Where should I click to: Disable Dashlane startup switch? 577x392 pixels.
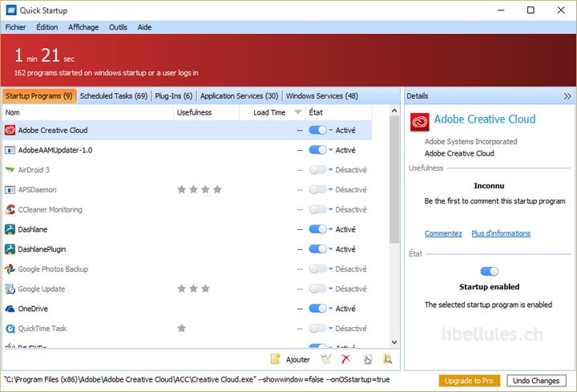point(317,229)
